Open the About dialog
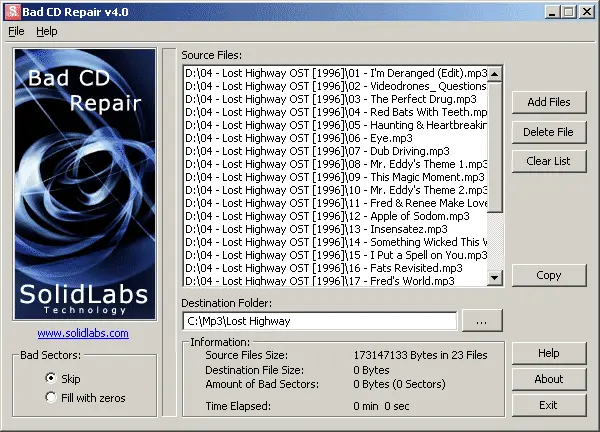This screenshot has width=600, height=432. pyautogui.click(x=548, y=379)
